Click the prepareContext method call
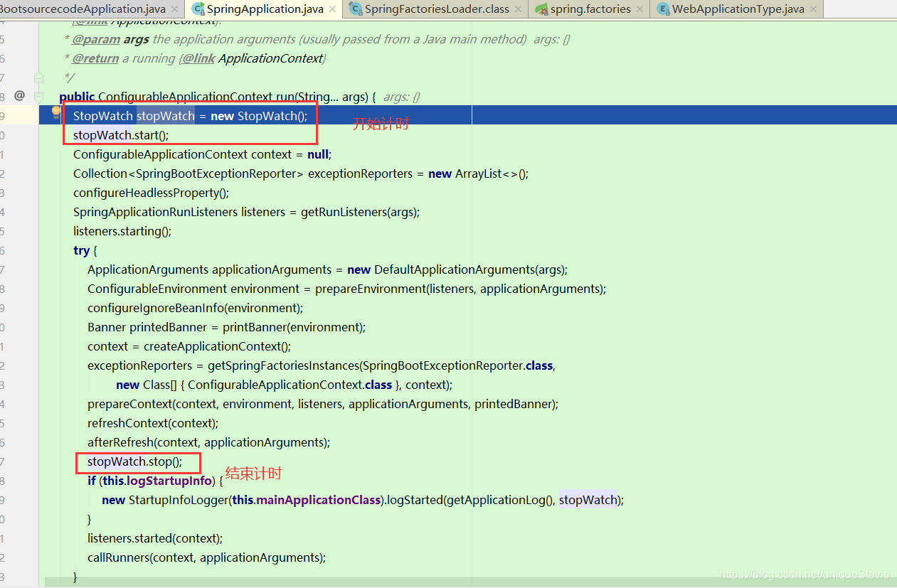Image resolution: width=897 pixels, height=588 pixels. click(323, 404)
